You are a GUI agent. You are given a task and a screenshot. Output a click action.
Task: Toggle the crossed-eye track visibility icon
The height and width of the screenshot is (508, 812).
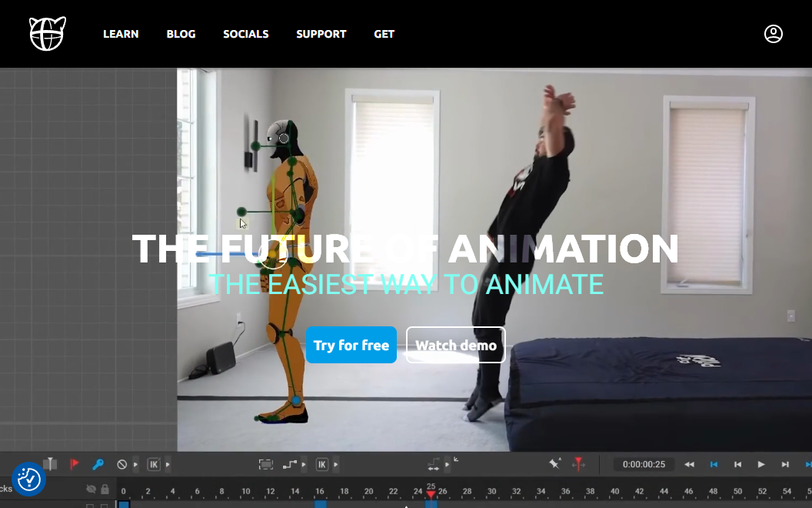point(92,489)
